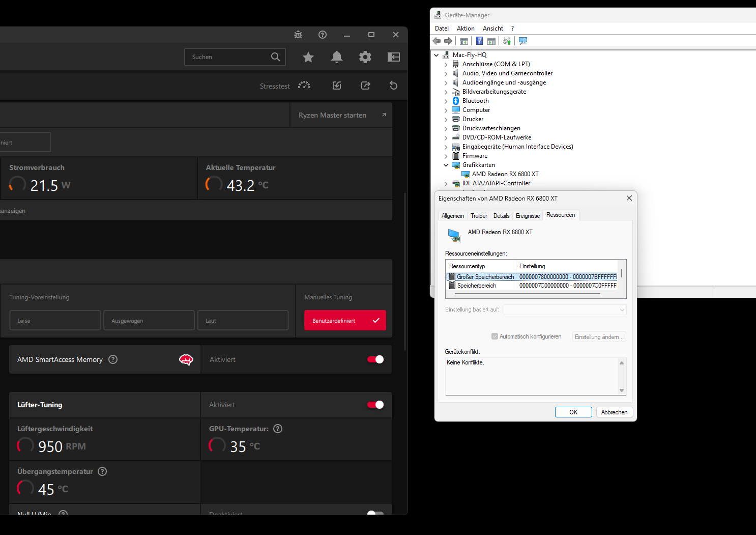Image resolution: width=756 pixels, height=535 pixels.
Task: Open the Datei menu
Action: click(x=442, y=29)
